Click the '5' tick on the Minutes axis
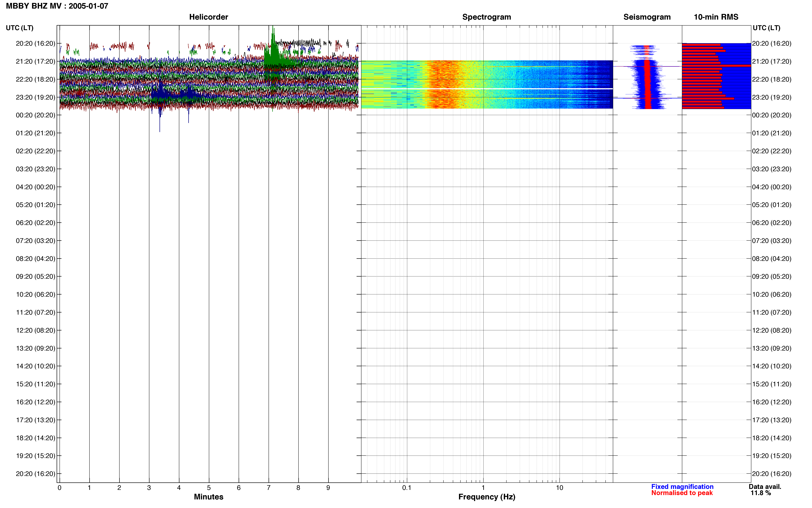Screen dimensions: 812x508 (x=209, y=488)
